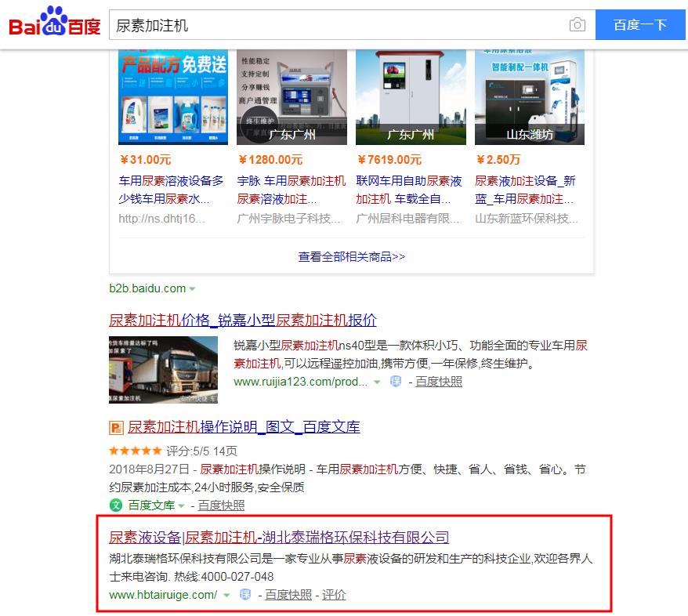Click the green 百度文库 source icon
This screenshot has width=688, height=616.
[x=116, y=505]
